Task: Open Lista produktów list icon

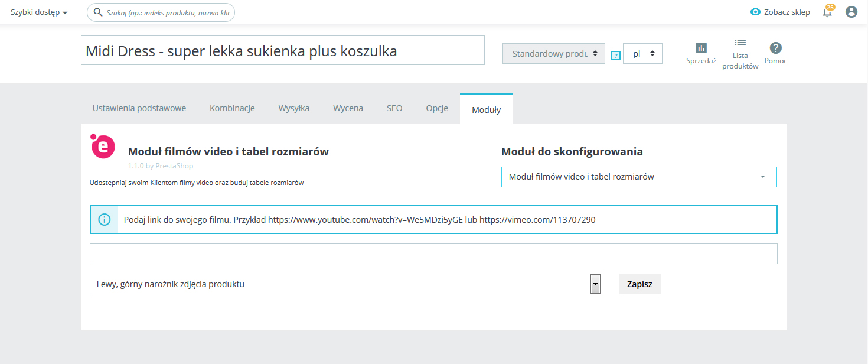Action: click(740, 43)
